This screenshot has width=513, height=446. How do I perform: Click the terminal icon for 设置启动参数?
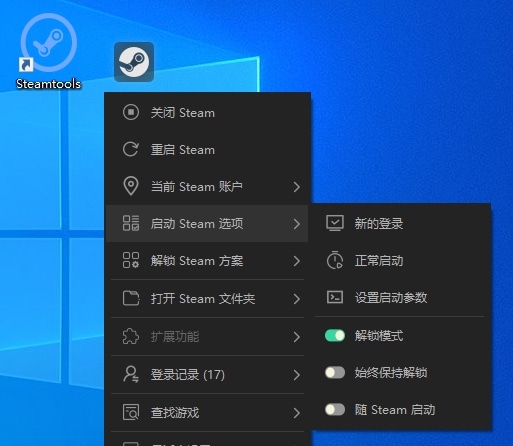tap(335, 297)
